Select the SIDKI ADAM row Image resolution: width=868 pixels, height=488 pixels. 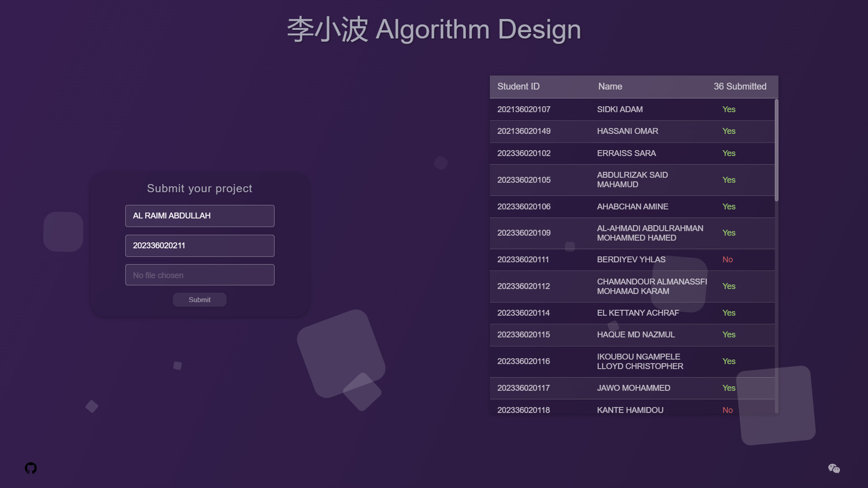click(632, 109)
